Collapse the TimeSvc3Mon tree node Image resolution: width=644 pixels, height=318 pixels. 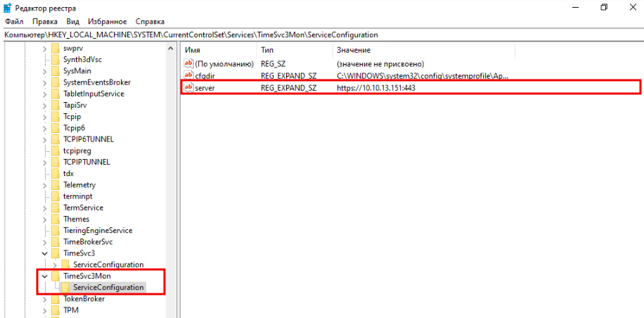tap(45, 276)
